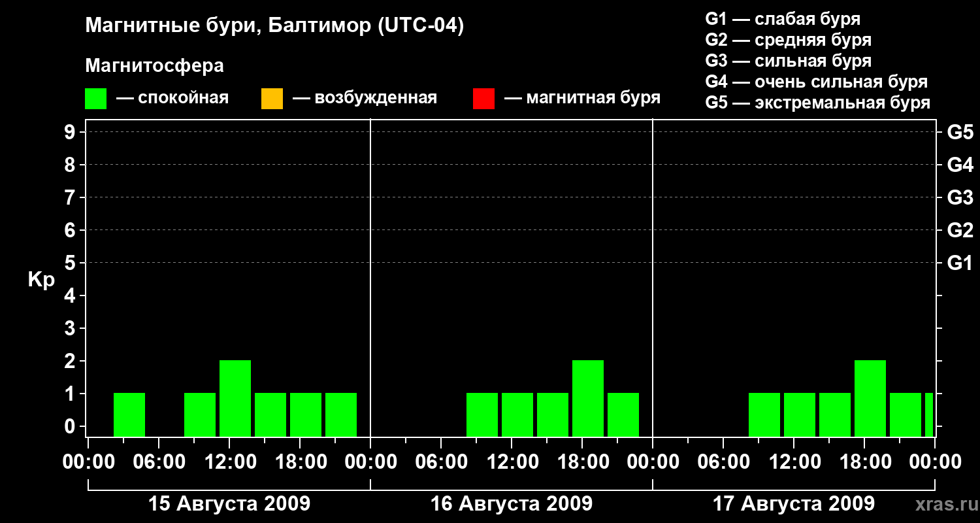Click the right-axis 'G2' level label
Viewport: 980px width, 523px height.
(960, 230)
